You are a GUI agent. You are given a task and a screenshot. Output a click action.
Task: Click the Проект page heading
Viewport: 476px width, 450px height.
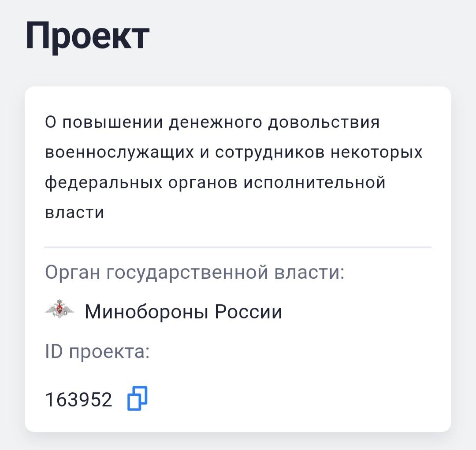tap(88, 35)
